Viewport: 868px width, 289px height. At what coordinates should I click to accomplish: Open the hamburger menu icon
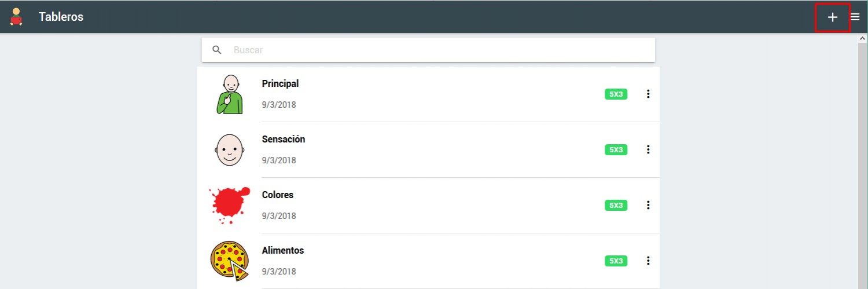pos(855,17)
